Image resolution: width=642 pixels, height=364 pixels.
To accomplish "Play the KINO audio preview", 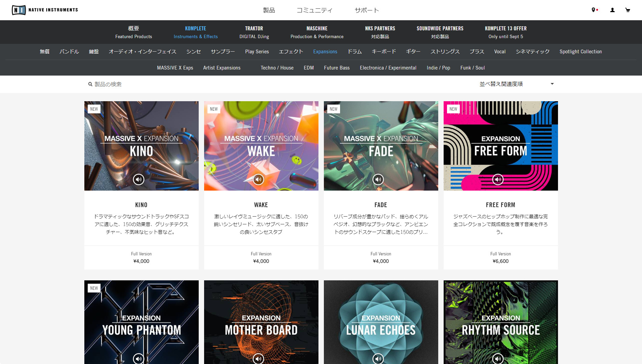I will click(x=138, y=179).
